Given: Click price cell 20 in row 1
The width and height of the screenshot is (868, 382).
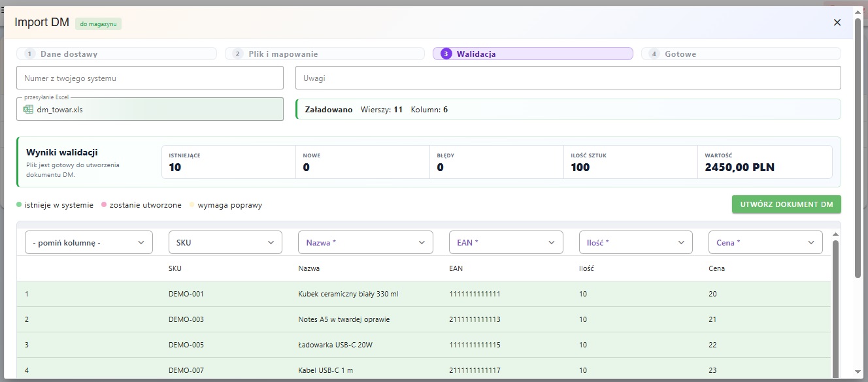Looking at the screenshot, I should (712, 294).
